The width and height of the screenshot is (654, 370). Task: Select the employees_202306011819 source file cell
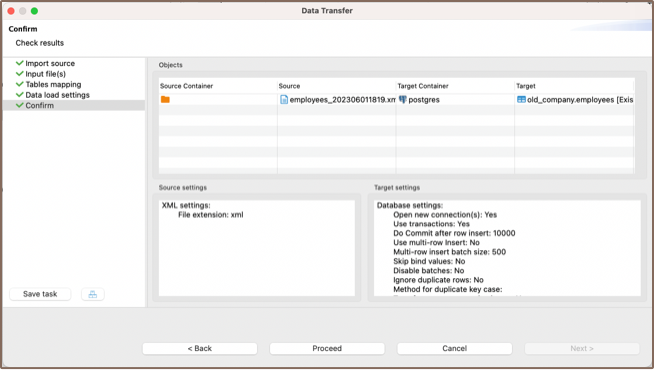pyautogui.click(x=337, y=100)
